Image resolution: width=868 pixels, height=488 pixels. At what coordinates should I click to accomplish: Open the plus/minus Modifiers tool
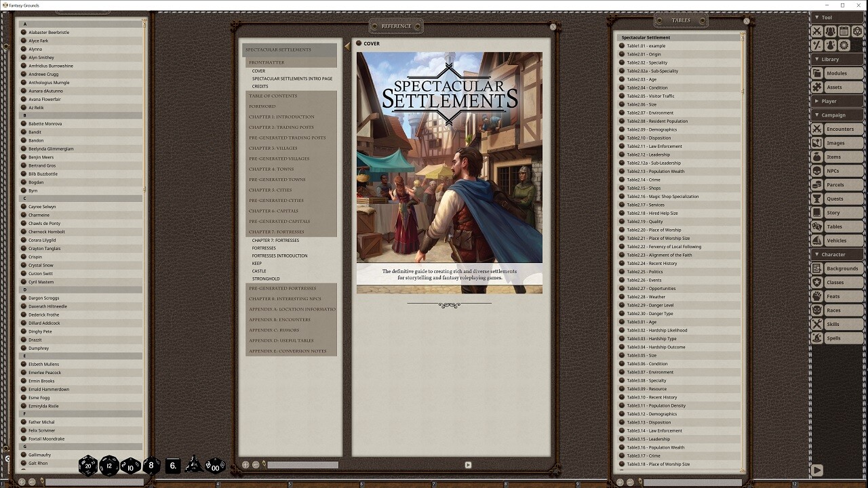pyautogui.click(x=817, y=45)
